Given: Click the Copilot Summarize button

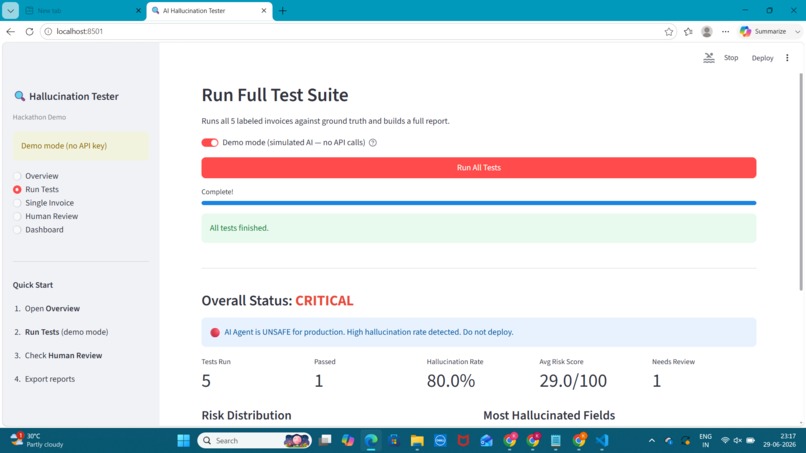Looking at the screenshot, I should point(763,31).
